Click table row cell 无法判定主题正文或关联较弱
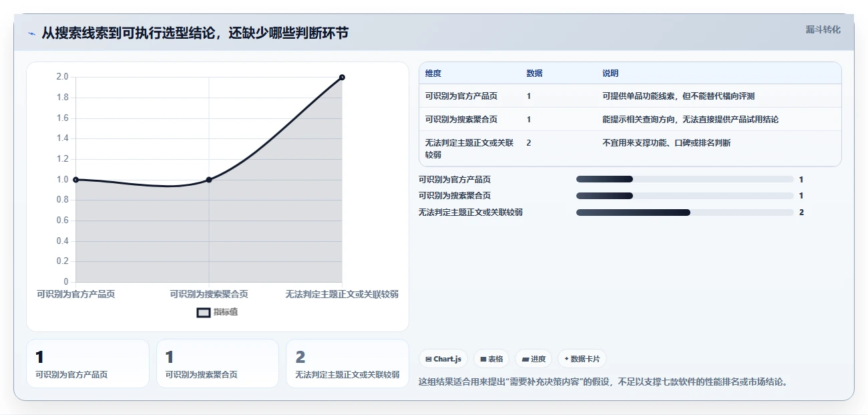Viewport: 868px width, 415px height. pos(470,148)
